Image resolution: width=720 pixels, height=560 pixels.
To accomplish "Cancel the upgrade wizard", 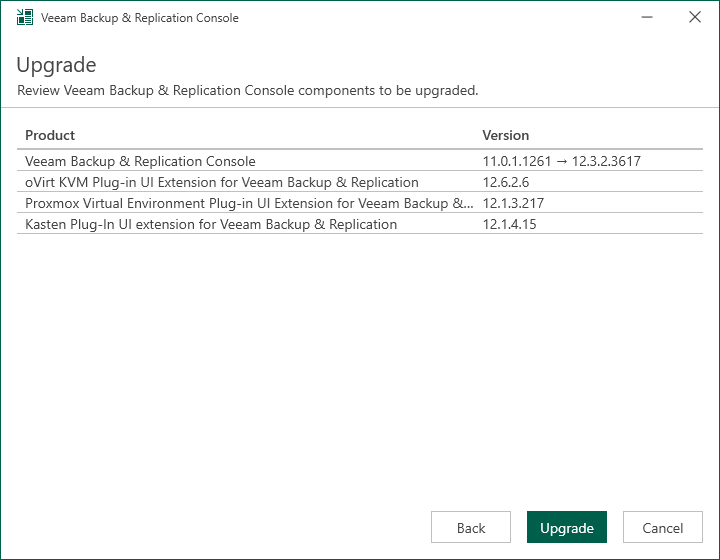I will 663,527.
